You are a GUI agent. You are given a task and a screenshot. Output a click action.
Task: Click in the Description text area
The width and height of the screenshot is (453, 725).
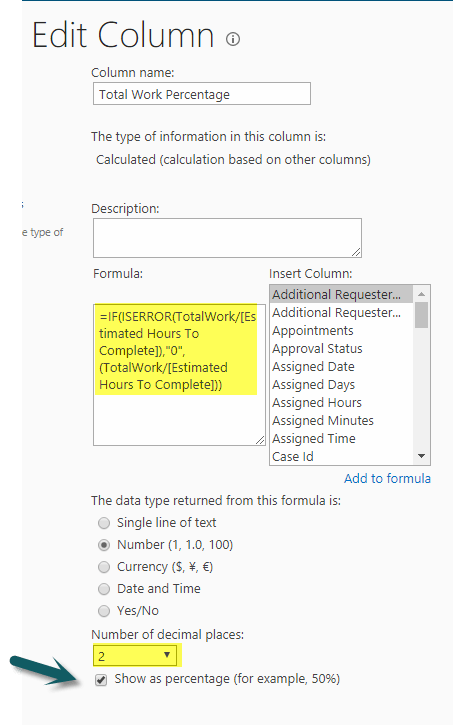tap(227, 238)
